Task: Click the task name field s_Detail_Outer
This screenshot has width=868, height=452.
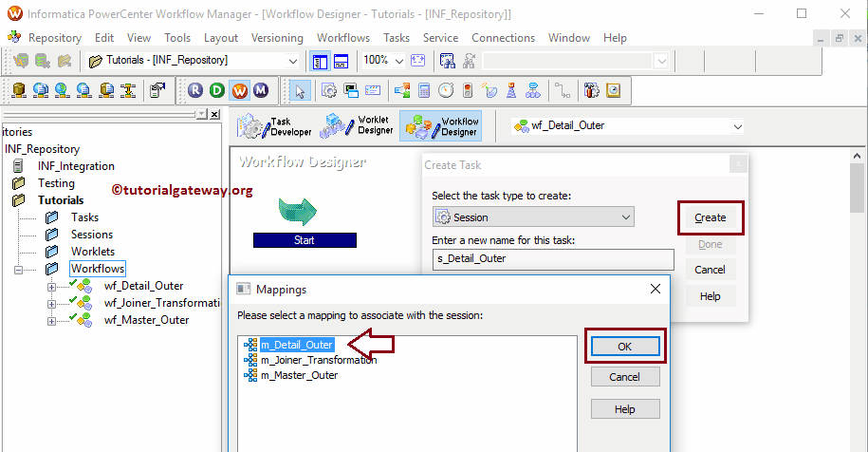Action: pyautogui.click(x=553, y=258)
